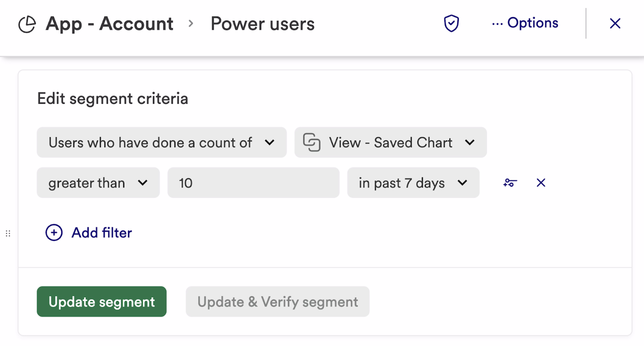This screenshot has width=644, height=346.
Task: Click the segment pie-chart icon
Action: [x=27, y=24]
